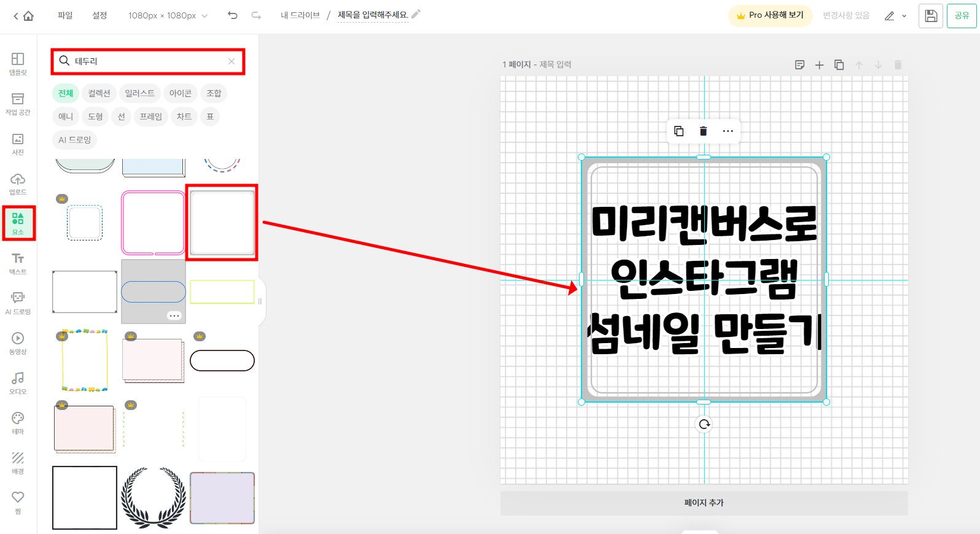
Task: Clear the search field with X
Action: pos(231,61)
